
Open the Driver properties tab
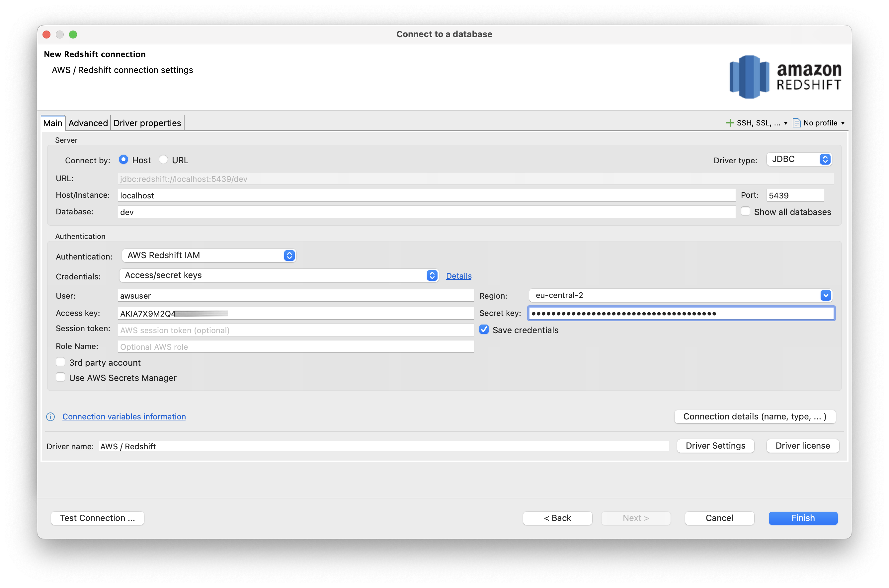(x=147, y=123)
